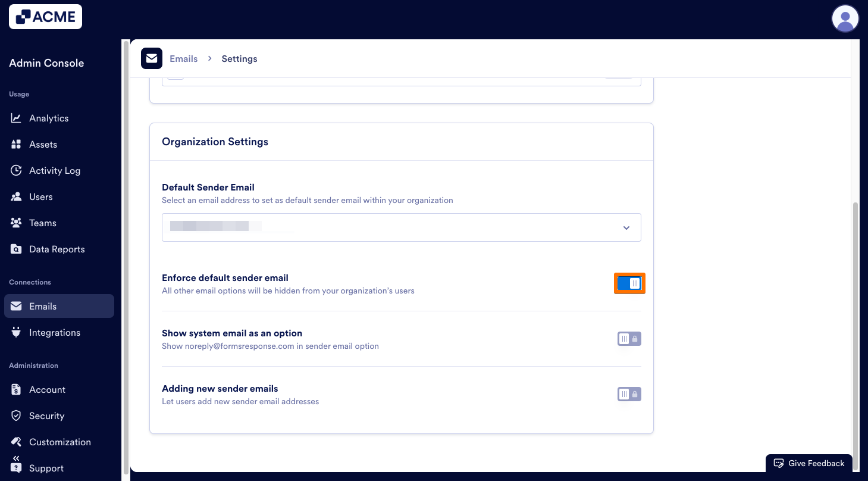Click the Give Feedback button
This screenshot has width=868, height=481.
[x=809, y=463]
